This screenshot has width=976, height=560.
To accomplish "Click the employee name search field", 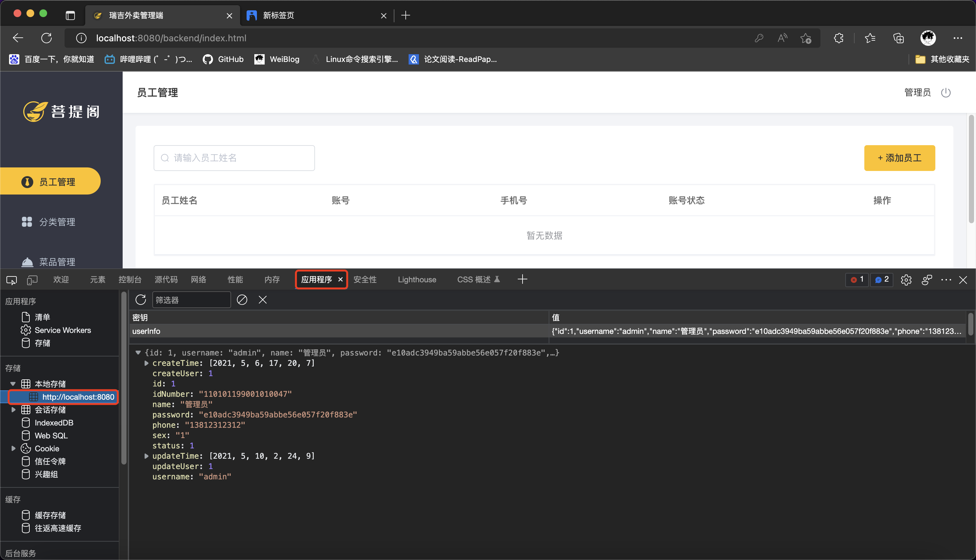I will pyautogui.click(x=234, y=158).
